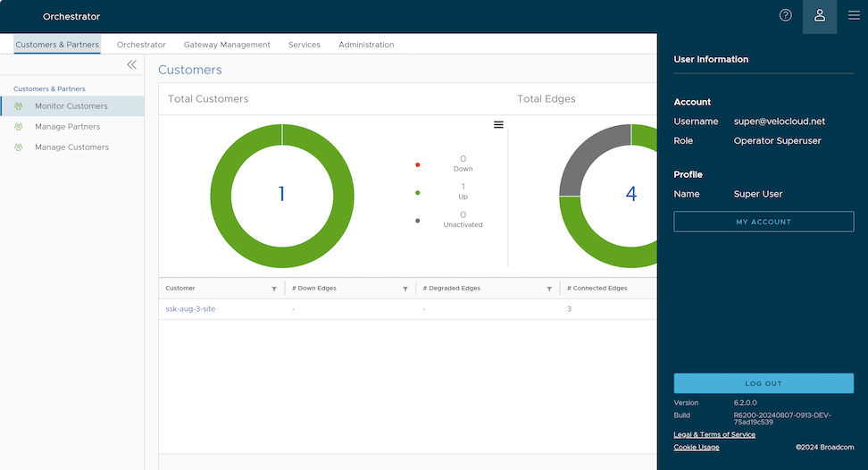The width and height of the screenshot is (868, 470).
Task: Toggle the user profile icon
Action: tap(820, 15)
